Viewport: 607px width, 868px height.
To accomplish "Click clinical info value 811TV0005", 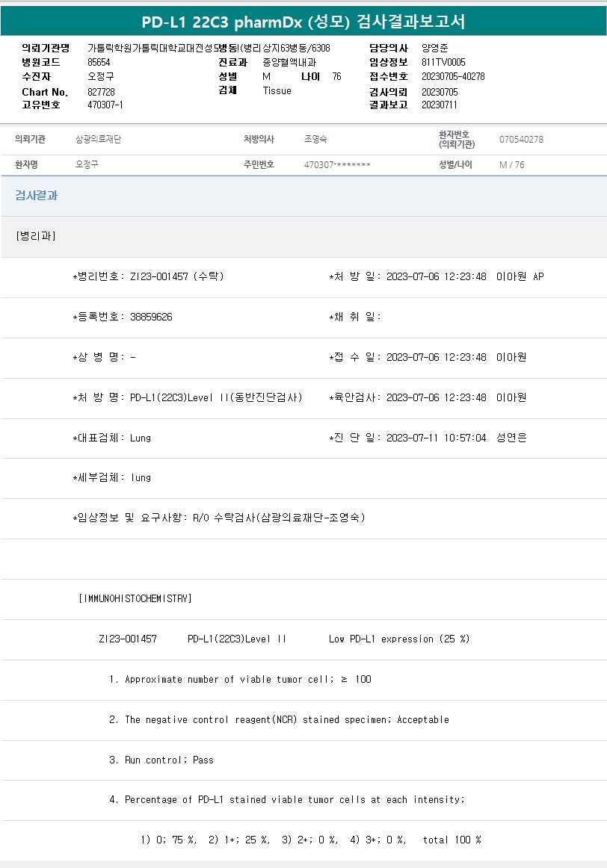I will (443, 62).
